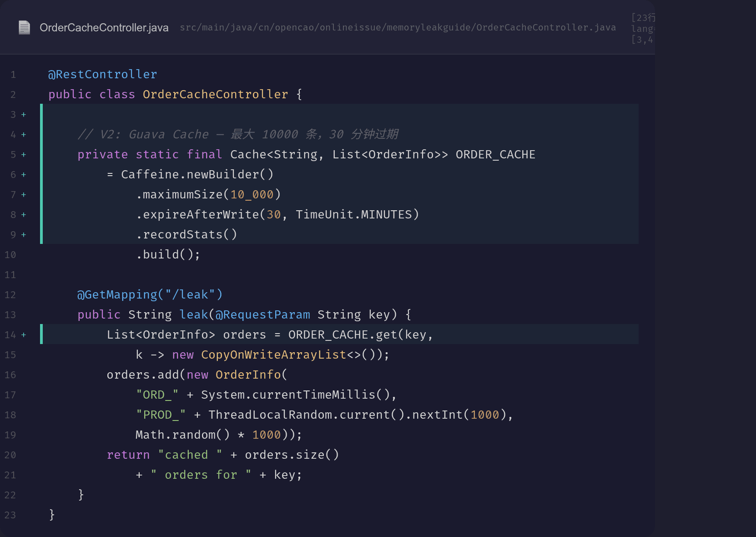Click the plus marker on line 9
Screen dimensions: 756x537
pyautogui.click(x=24, y=235)
